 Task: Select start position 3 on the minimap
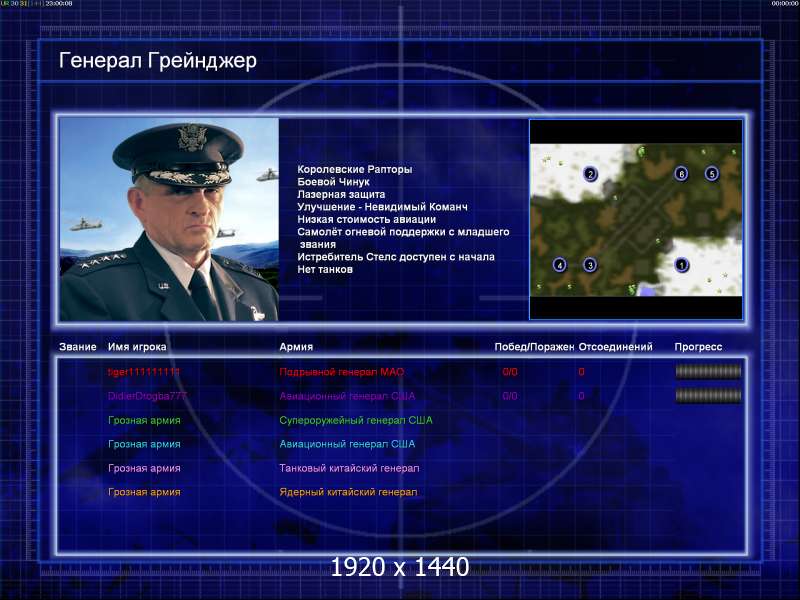tap(590, 265)
